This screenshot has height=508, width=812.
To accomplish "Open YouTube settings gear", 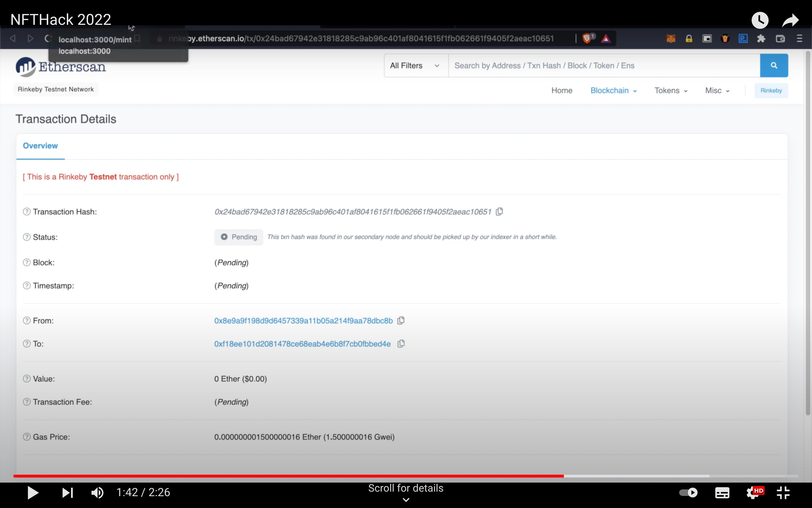I will (x=754, y=492).
